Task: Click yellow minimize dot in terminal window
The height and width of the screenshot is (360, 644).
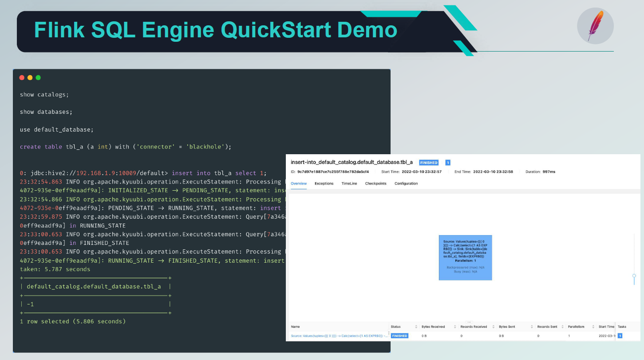Action: coord(30,77)
